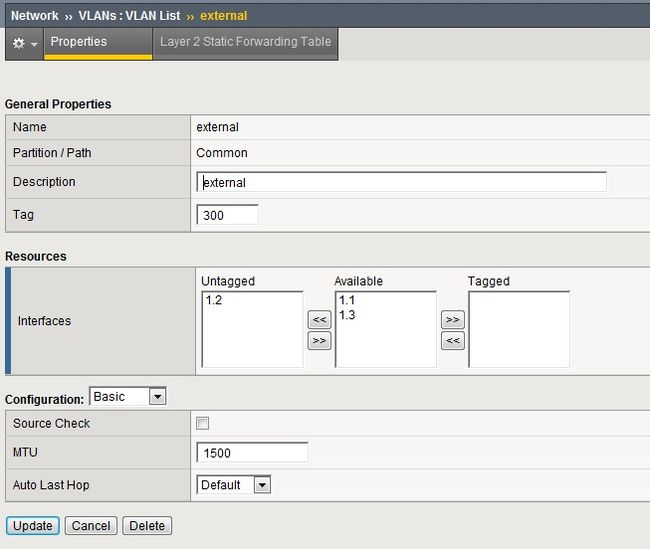The height and width of the screenshot is (549, 650).
Task: Click the General Properties heading
Action: pos(58,104)
